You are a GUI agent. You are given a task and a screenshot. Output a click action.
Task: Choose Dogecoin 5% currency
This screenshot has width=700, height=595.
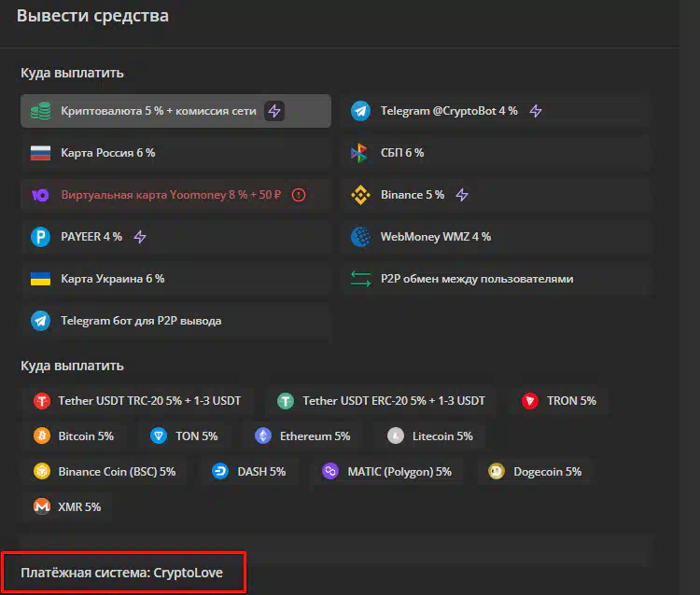coord(536,472)
